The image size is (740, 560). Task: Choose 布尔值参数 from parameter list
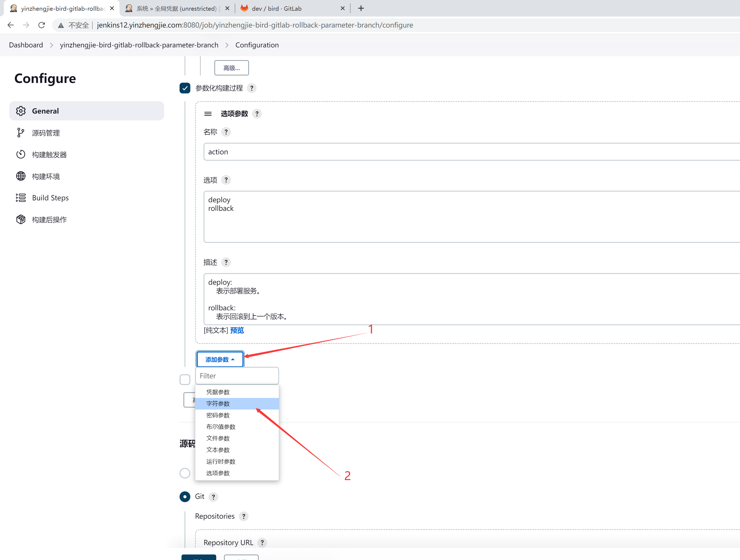[221, 427]
